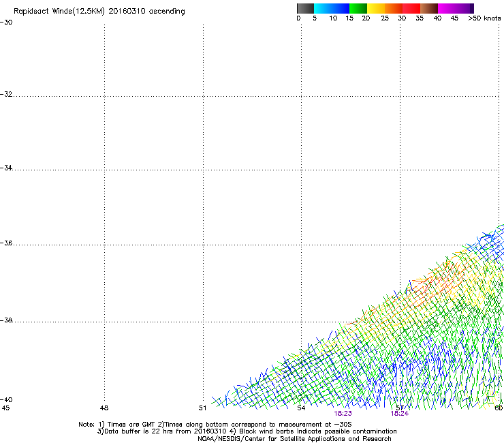Click the purple '18:24' swath time
The height and width of the screenshot is (443, 504).
coord(400,414)
